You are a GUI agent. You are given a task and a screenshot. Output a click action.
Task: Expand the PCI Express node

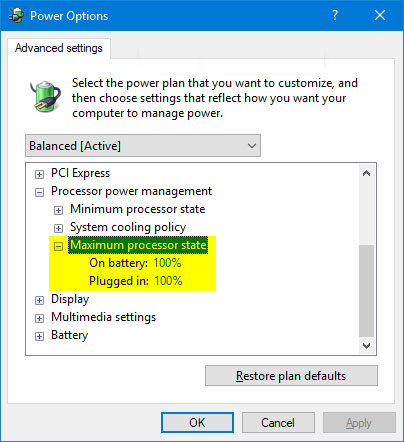[x=39, y=174]
